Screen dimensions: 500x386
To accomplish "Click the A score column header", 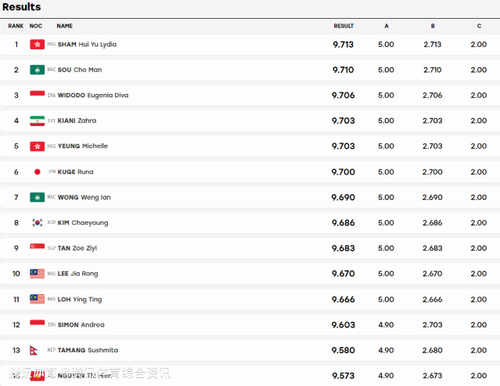I will point(386,26).
